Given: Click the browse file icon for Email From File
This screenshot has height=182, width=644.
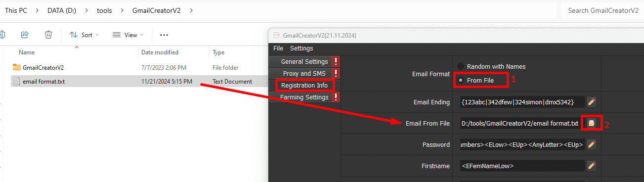Looking at the screenshot, I should [x=591, y=123].
